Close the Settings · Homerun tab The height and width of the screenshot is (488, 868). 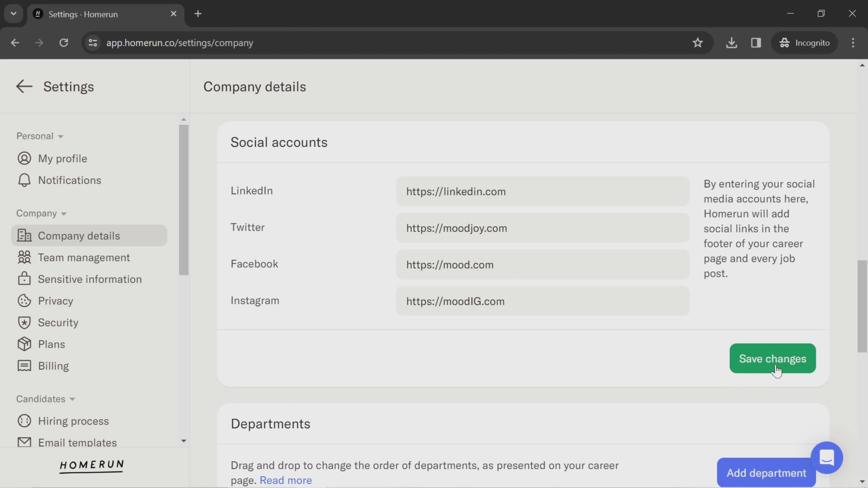(x=174, y=14)
